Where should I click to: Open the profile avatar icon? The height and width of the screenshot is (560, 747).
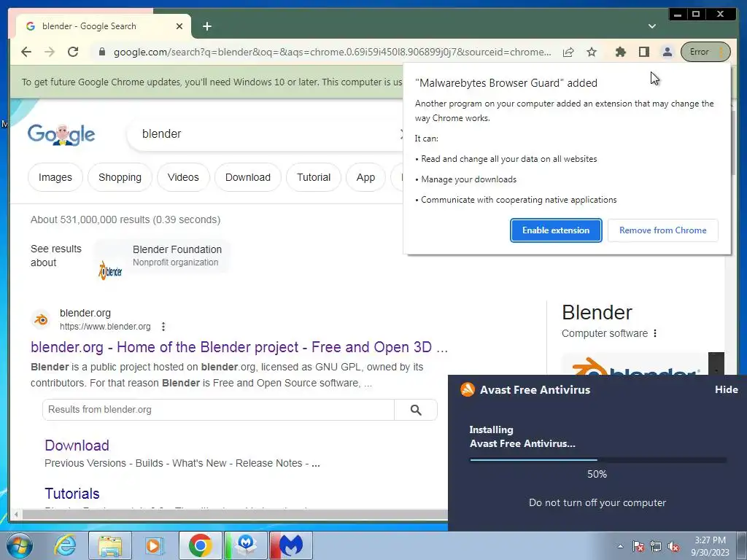tap(667, 52)
